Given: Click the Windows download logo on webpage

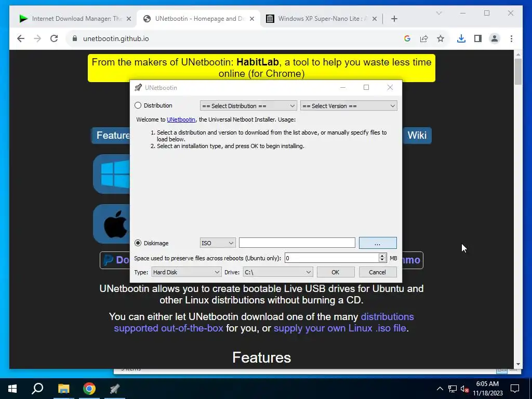Looking at the screenshot, I should pos(112,174).
